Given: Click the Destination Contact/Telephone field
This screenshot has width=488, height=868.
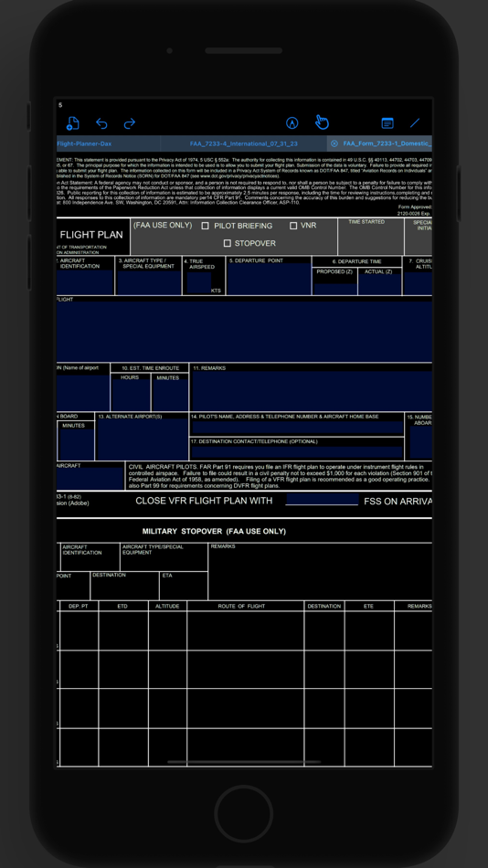Looking at the screenshot, I should [x=297, y=451].
